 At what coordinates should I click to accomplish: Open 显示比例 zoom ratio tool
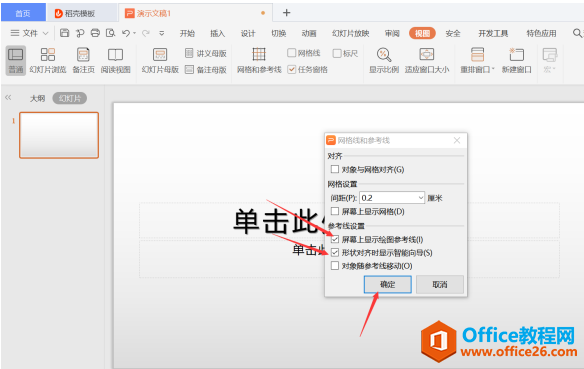[384, 60]
